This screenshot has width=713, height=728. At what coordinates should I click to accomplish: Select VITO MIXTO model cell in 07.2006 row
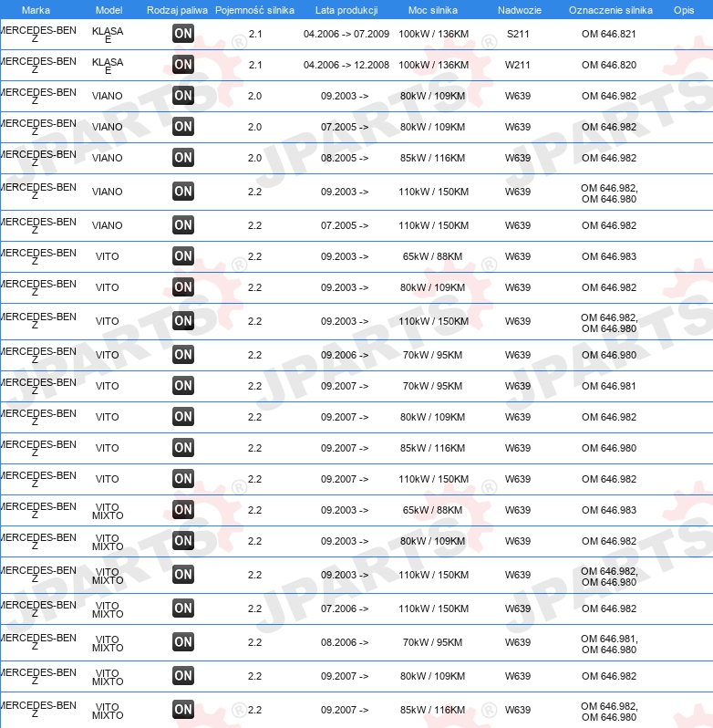pos(108,609)
